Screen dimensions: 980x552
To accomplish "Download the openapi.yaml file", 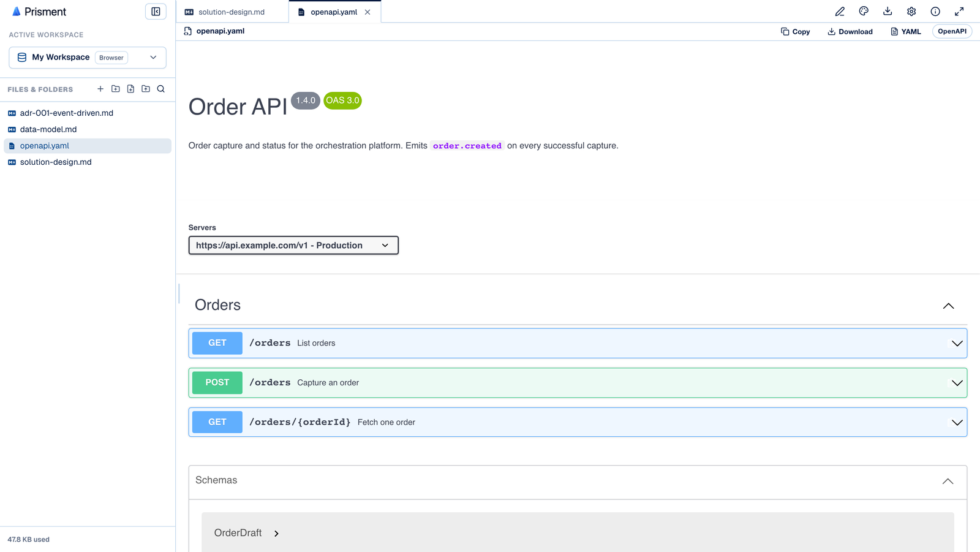I will 850,31.
